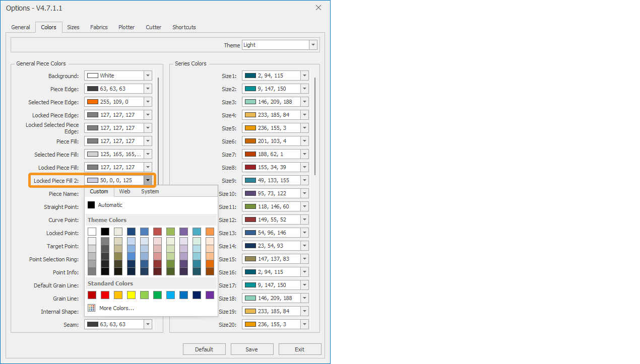Screen dimensions: 640x364
Task: Select the green standard color swatch
Action: click(157, 295)
